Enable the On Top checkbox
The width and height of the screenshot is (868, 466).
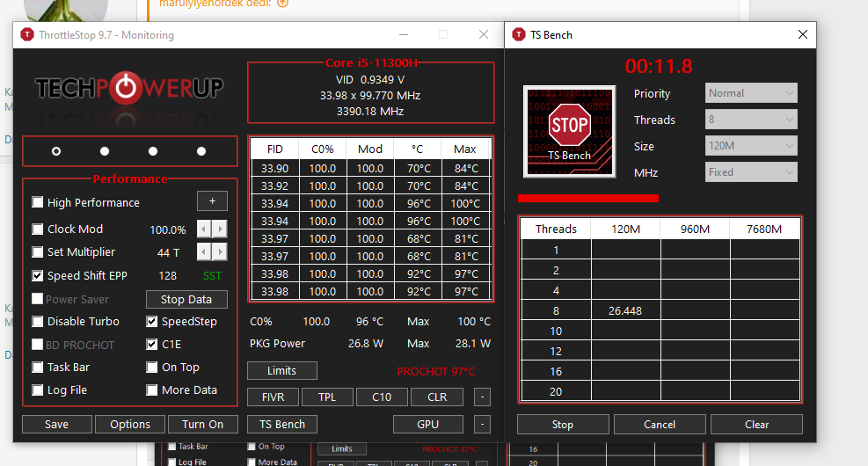point(151,367)
